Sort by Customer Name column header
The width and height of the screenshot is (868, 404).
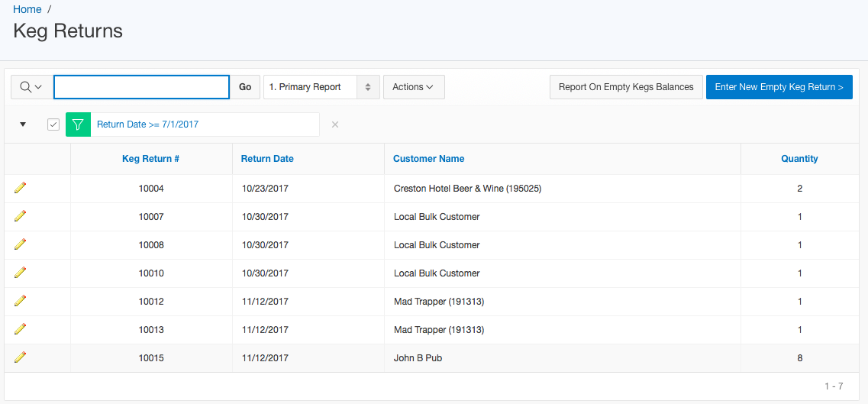[x=428, y=159]
